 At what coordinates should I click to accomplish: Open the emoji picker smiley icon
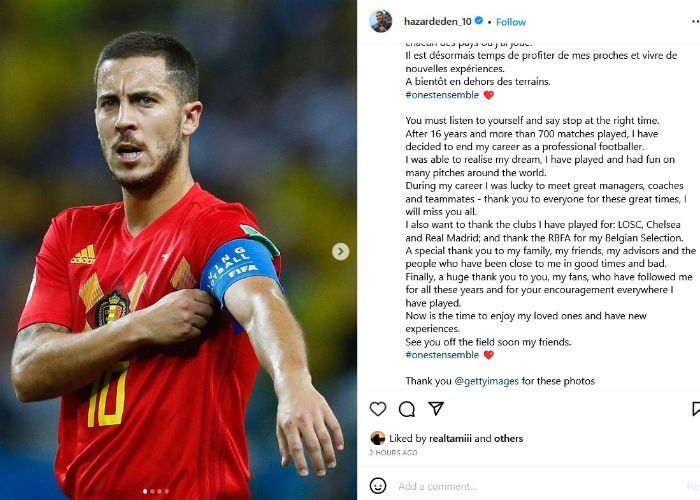click(x=378, y=486)
